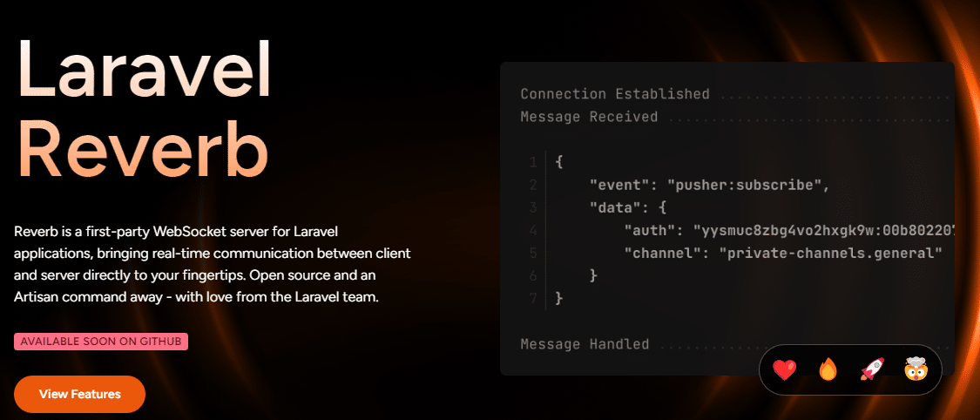980x420 pixels.
Task: Click the Available Soon on GitHub badge
Action: click(101, 342)
